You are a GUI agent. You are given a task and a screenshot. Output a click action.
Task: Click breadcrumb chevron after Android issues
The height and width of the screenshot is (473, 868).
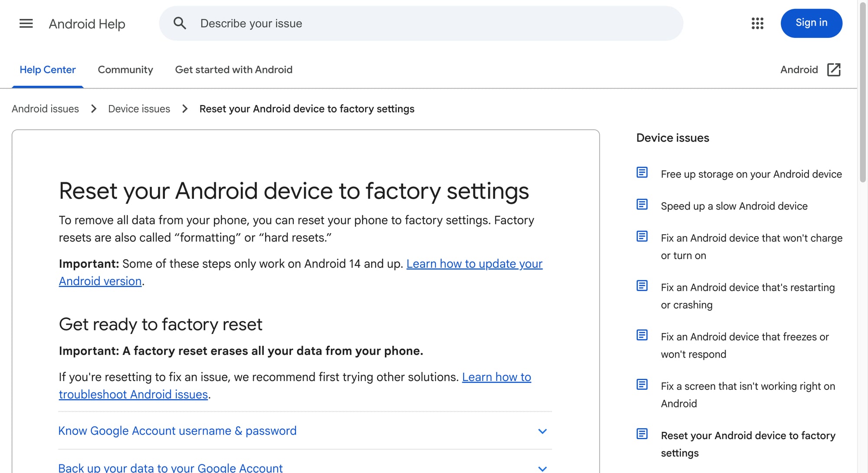94,109
